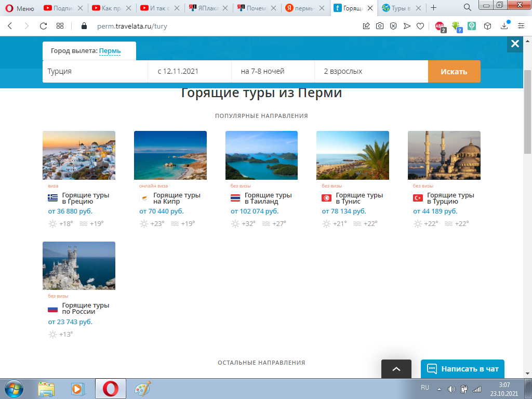The width and height of the screenshot is (532, 399).
Task: Open the Thailand islands photo thumbnail
Action: click(x=262, y=155)
